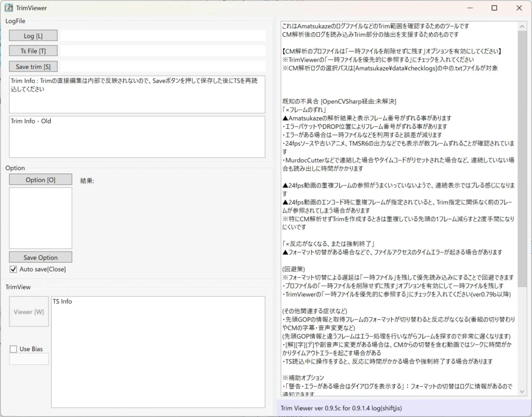The height and width of the screenshot is (417, 532).
Task: Click the Save Option button
Action: tap(41, 258)
